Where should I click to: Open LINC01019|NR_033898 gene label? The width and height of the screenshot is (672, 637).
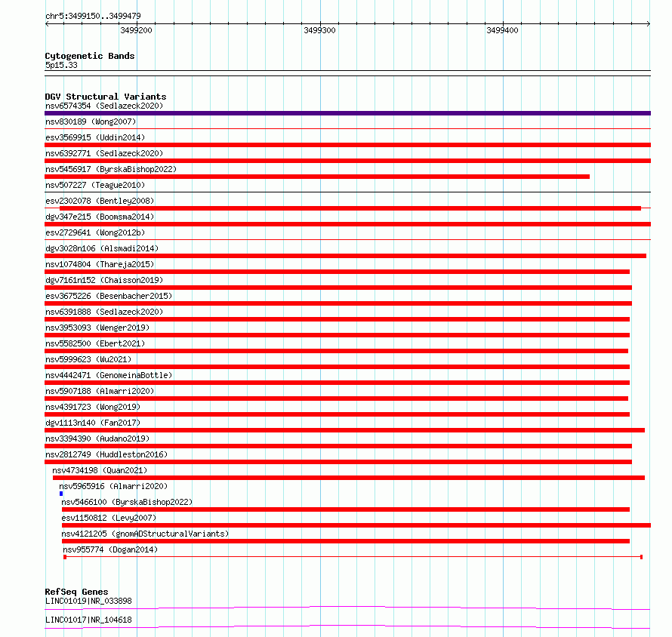pos(88,601)
